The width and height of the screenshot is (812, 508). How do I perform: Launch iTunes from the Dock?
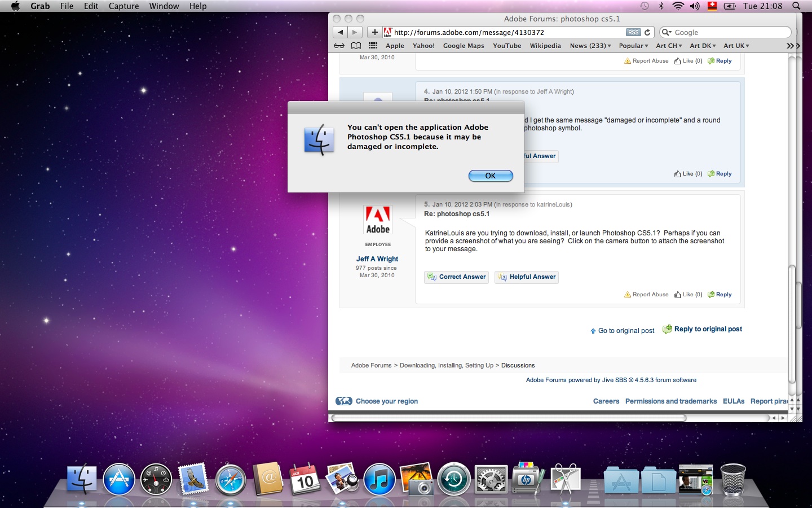[379, 480]
